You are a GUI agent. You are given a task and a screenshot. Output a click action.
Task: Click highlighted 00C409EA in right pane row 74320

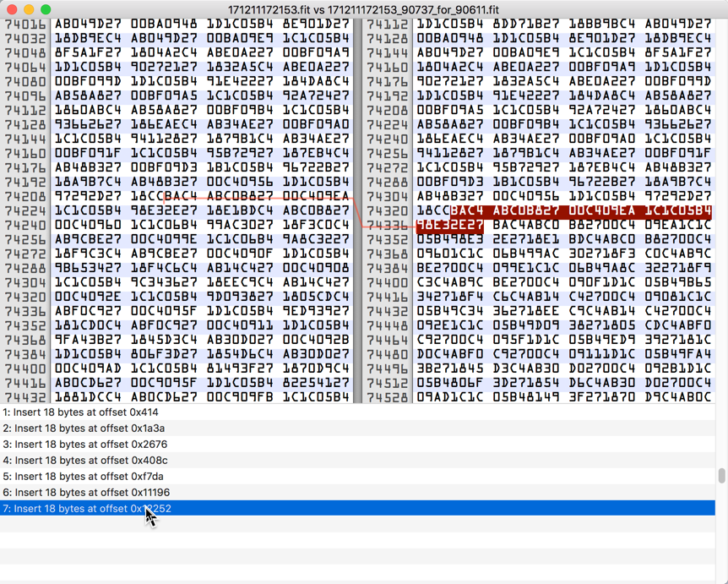pos(602,210)
